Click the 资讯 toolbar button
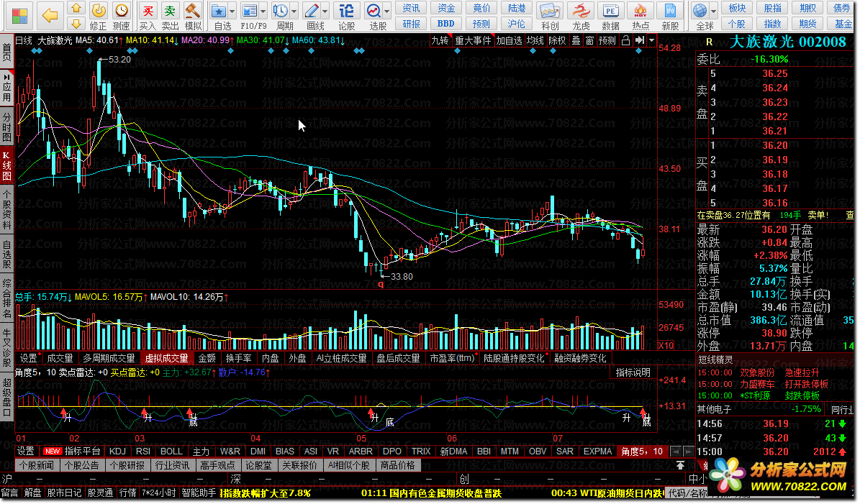860x504 pixels. click(411, 8)
